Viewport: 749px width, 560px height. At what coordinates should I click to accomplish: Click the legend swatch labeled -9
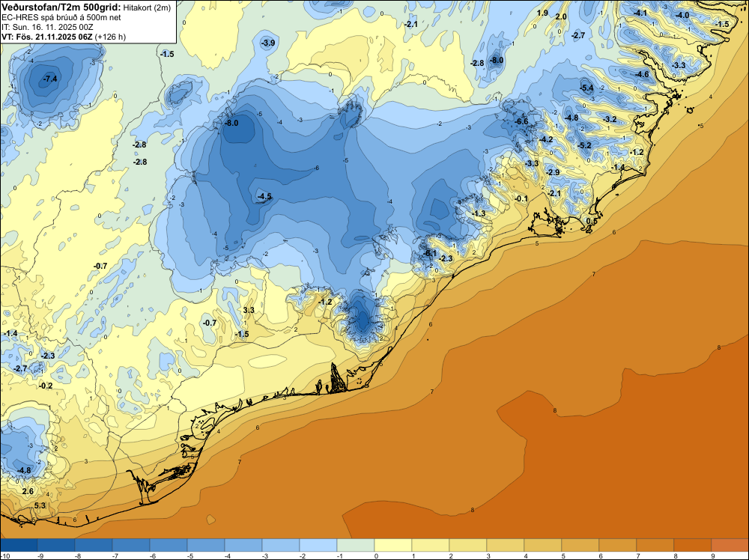(x=56, y=545)
